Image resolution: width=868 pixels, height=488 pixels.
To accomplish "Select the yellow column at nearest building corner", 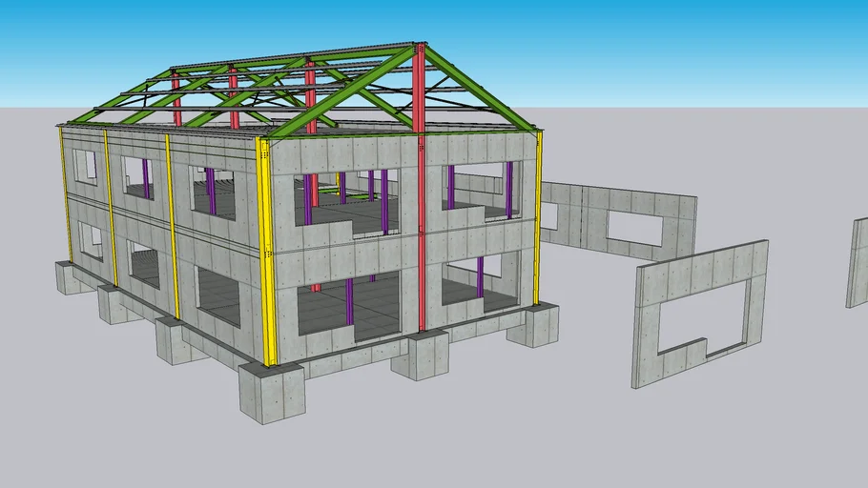I will pyautogui.click(x=267, y=252).
